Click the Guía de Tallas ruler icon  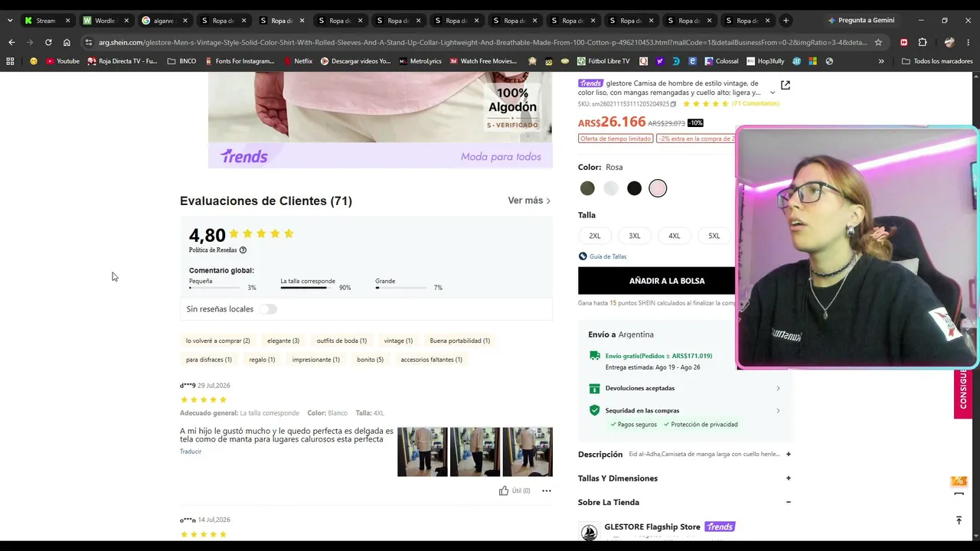[583, 256]
